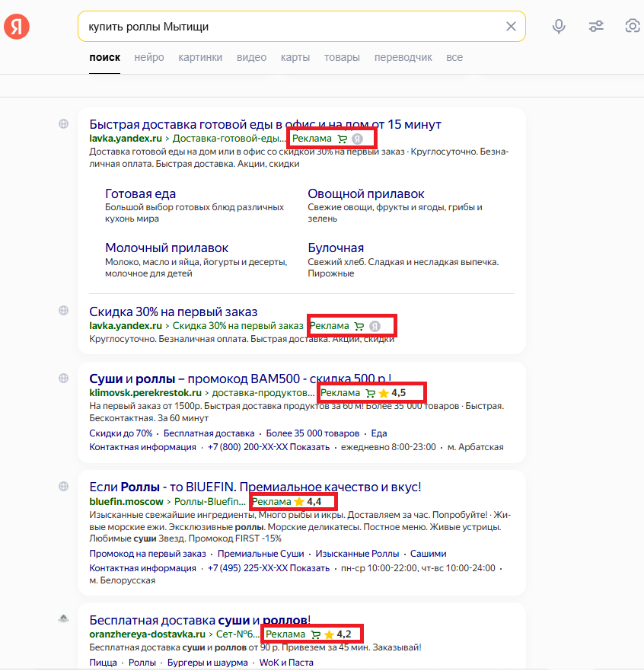This screenshot has height=671, width=644.
Task: Open the карты tab
Action: pos(295,57)
